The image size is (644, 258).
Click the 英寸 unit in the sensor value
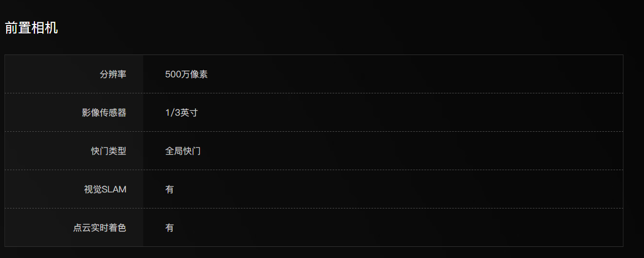click(x=189, y=113)
